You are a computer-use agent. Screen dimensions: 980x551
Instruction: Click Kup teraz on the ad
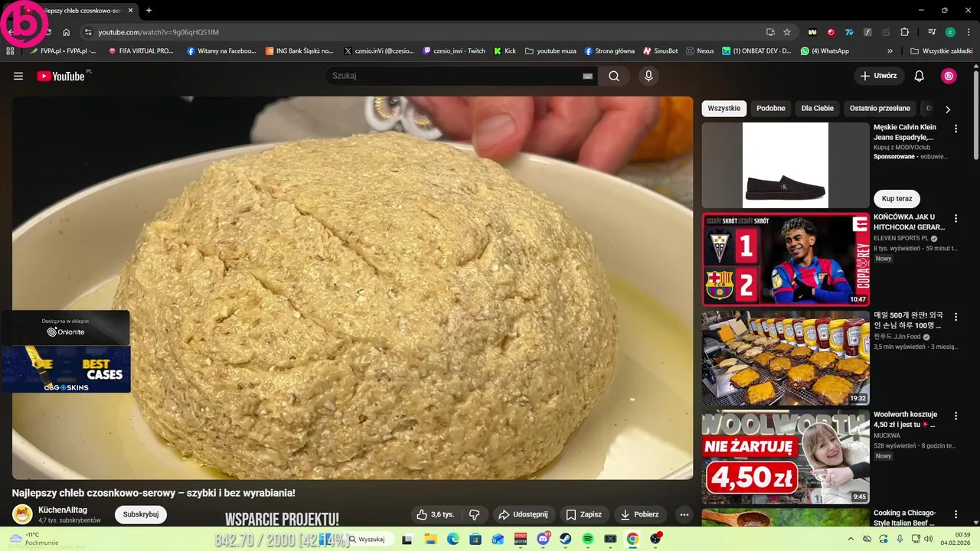[897, 199]
